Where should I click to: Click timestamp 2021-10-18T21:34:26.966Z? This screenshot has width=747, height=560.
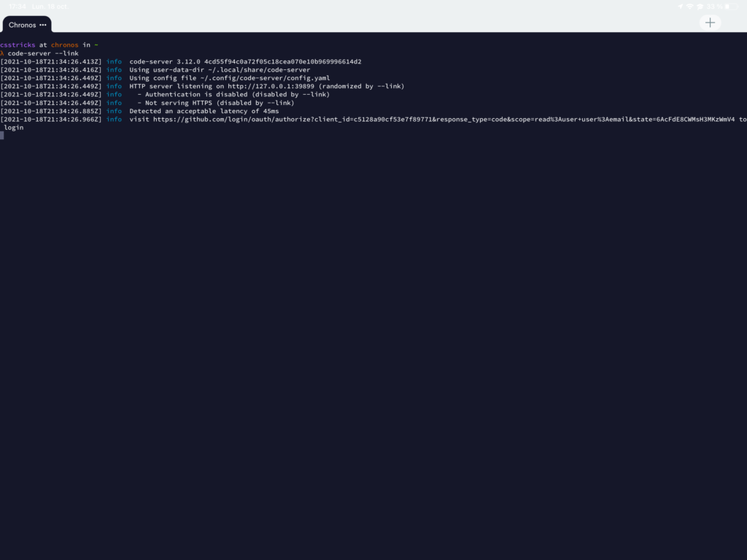(51, 119)
